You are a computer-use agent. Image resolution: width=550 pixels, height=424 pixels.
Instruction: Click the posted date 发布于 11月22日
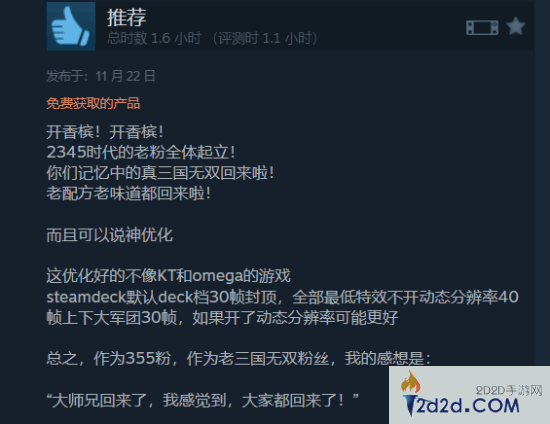[x=101, y=76]
